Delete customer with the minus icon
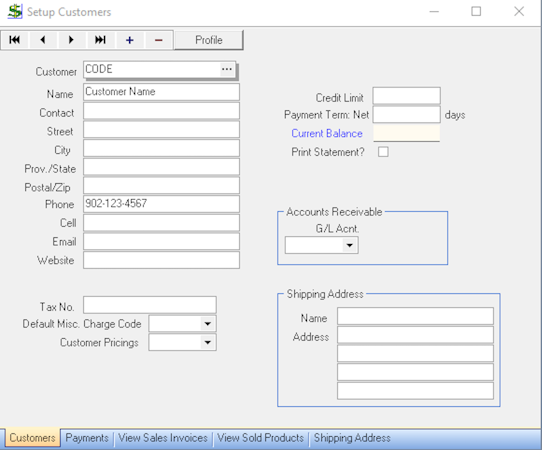The image size is (542, 450). [159, 40]
